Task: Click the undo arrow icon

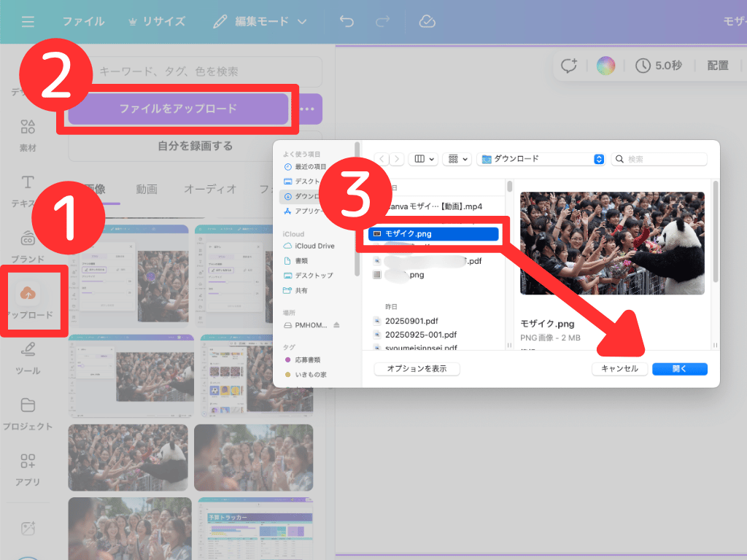Action: (347, 22)
